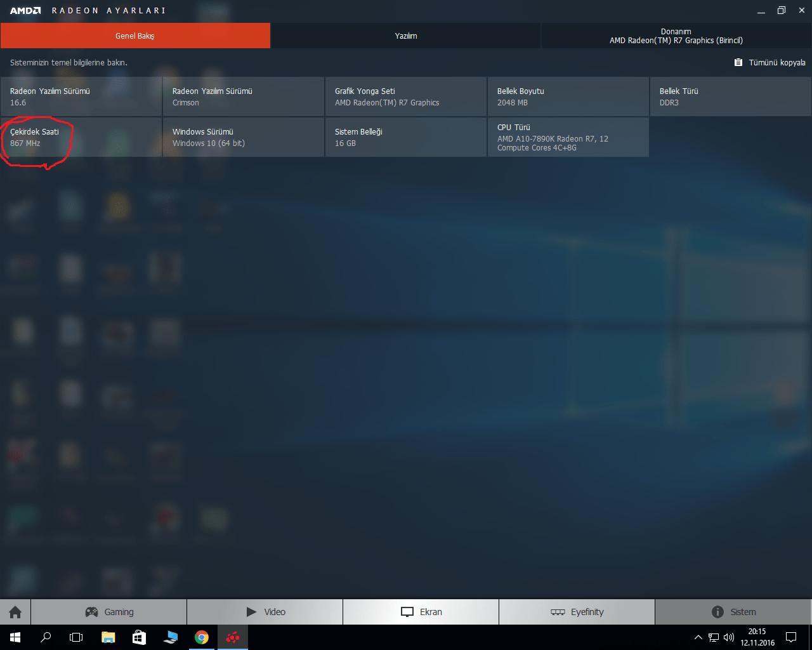Open File Explorer from the taskbar

tap(108, 637)
